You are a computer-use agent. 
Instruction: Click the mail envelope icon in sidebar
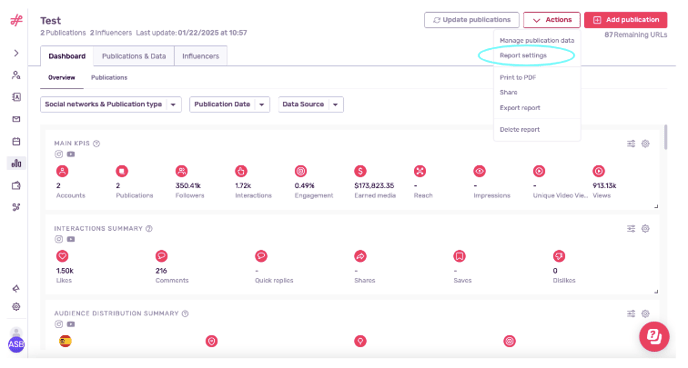click(x=16, y=119)
